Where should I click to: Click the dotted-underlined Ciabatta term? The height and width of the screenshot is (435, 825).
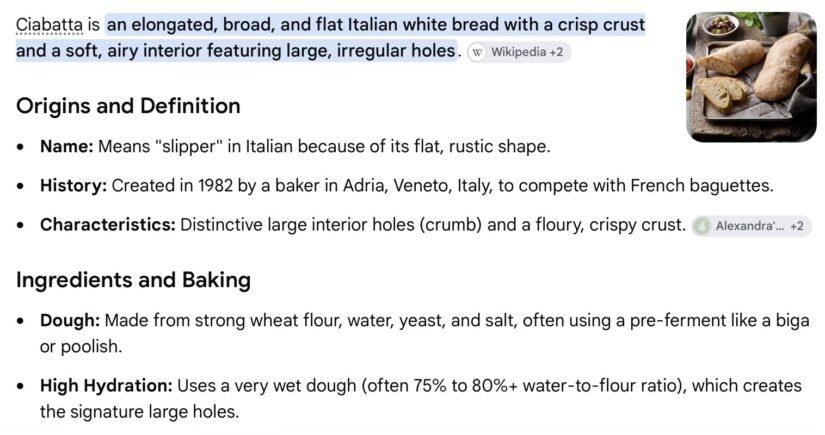coord(49,25)
